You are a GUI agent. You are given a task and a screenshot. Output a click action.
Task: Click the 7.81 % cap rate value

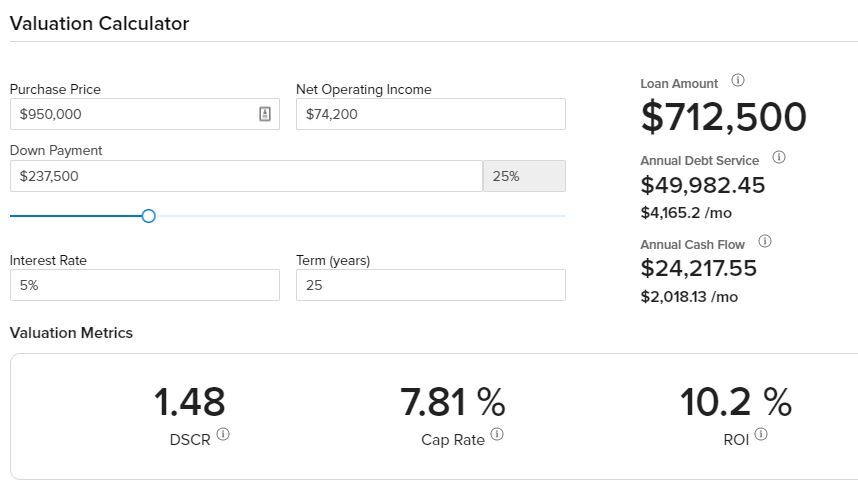click(452, 402)
